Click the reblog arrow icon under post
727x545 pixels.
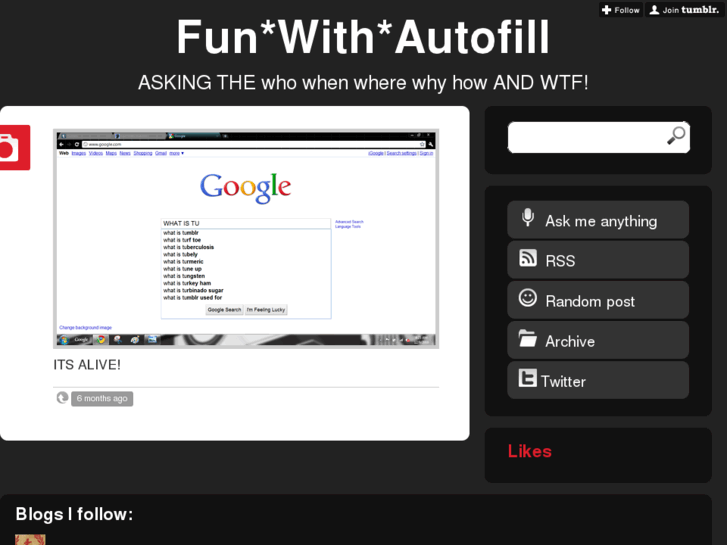(62, 398)
